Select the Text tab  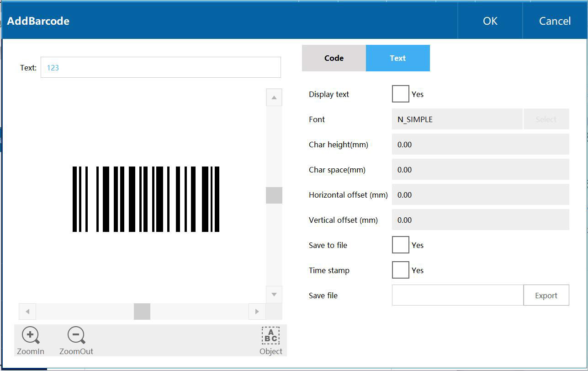tap(398, 58)
